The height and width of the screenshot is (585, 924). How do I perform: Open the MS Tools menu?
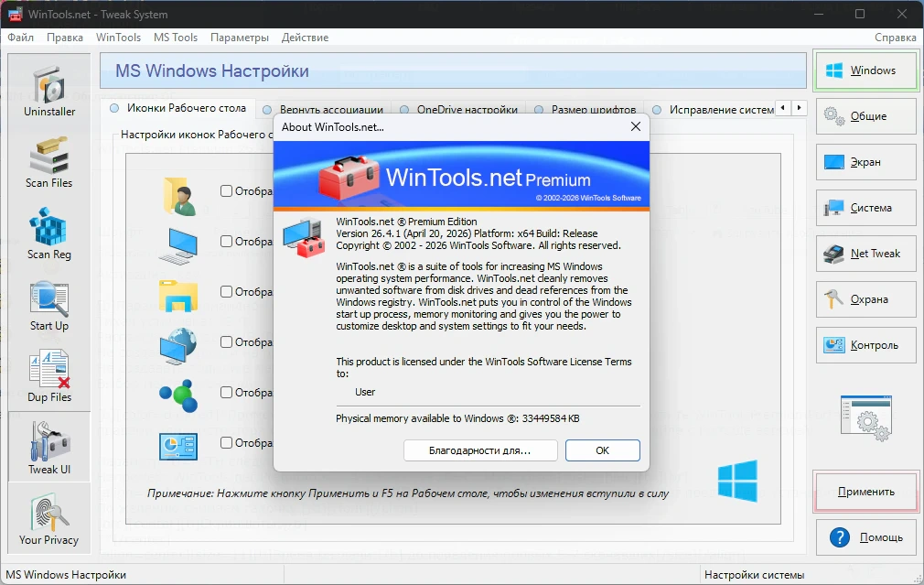tap(176, 38)
